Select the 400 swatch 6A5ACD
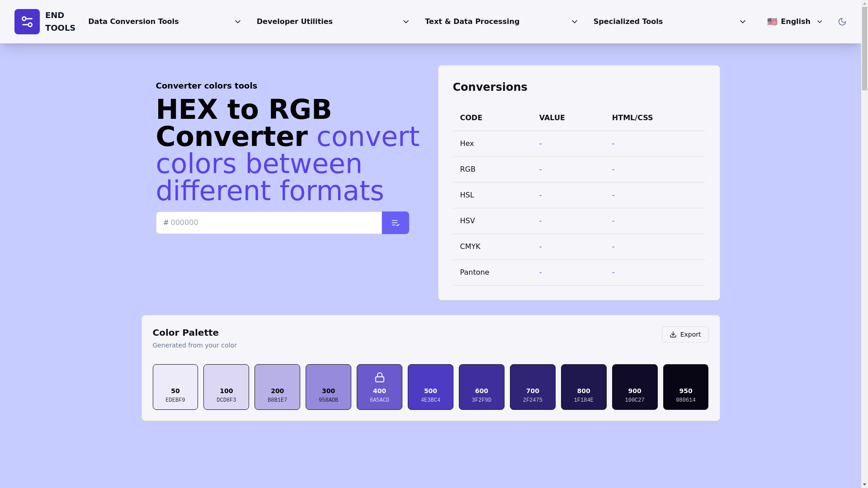 379,387
